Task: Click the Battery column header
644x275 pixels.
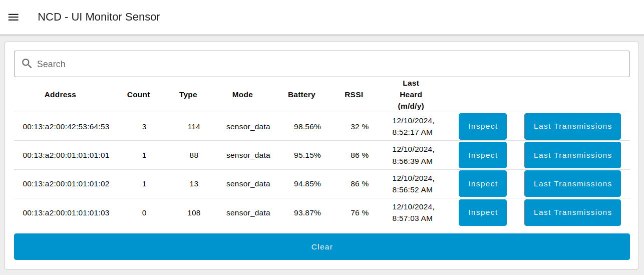Action: click(x=301, y=95)
